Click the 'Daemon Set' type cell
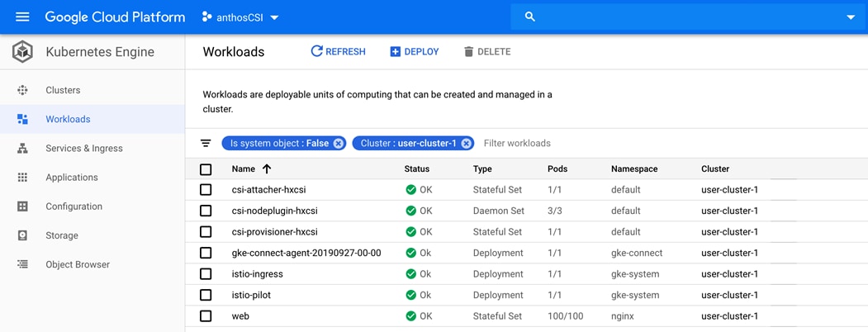The image size is (868, 332). tap(499, 211)
